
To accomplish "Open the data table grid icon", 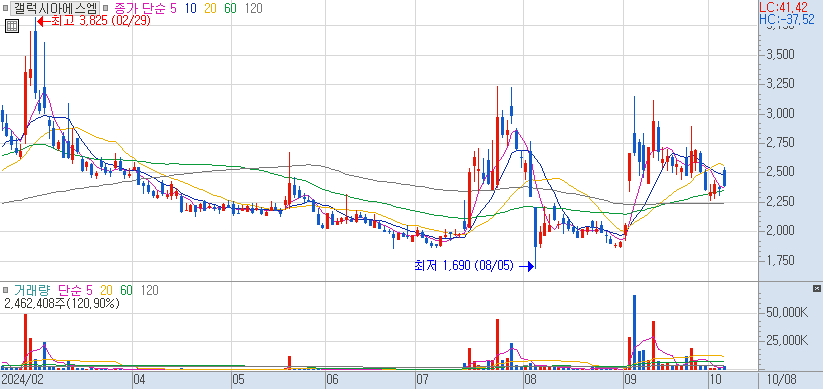I will pyautogui.click(x=12, y=26).
